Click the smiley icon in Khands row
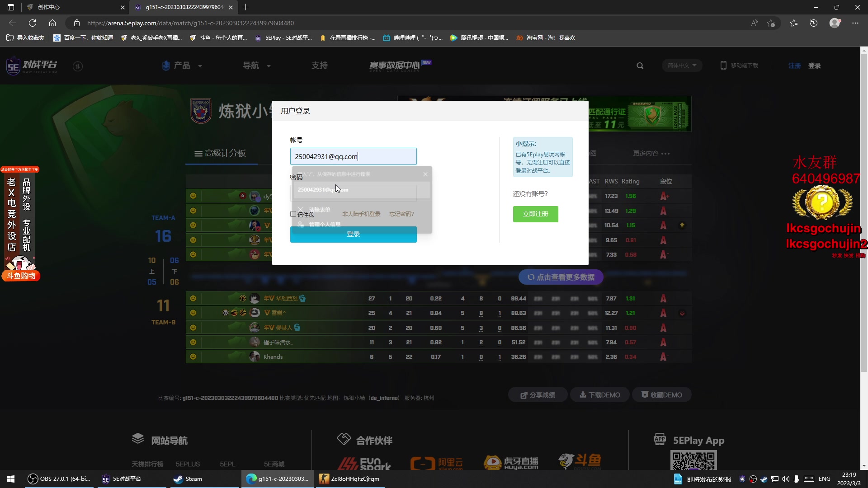 coord(193,357)
